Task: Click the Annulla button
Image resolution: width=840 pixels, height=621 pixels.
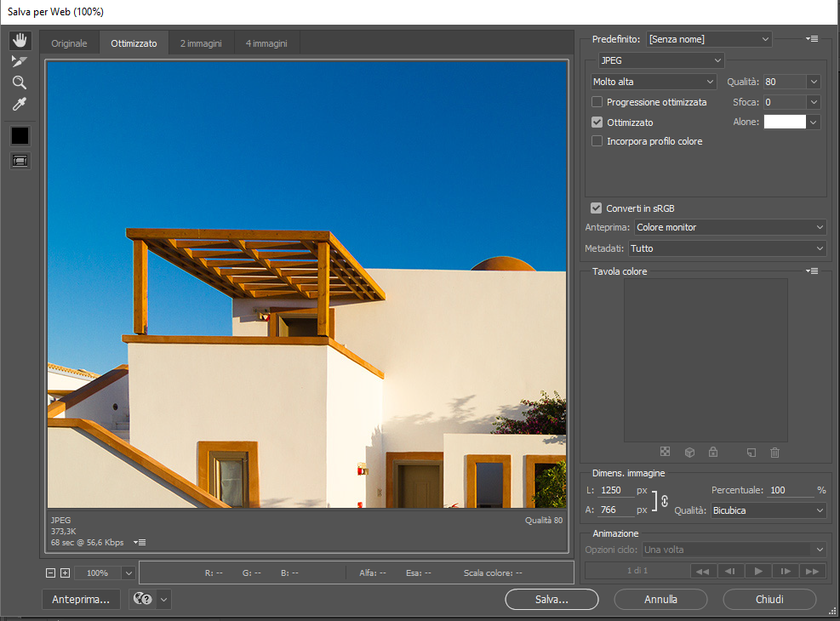Action: coord(660,599)
